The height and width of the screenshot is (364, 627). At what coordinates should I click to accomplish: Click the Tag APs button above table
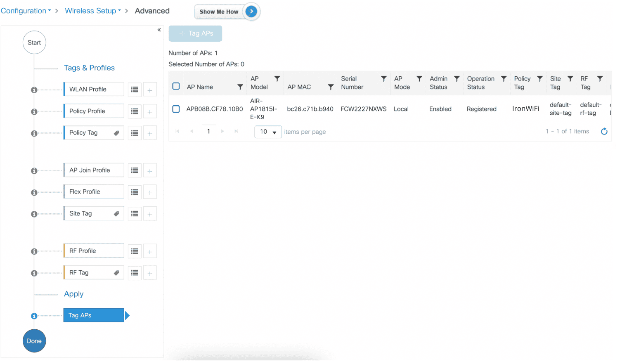click(x=195, y=33)
